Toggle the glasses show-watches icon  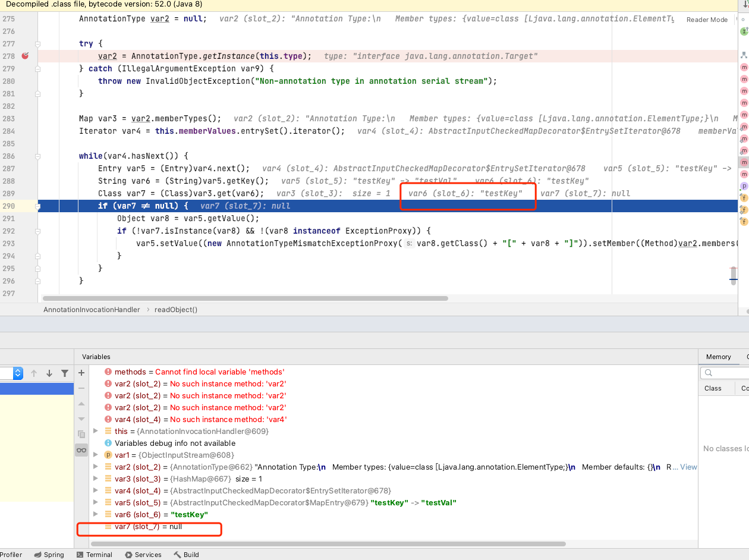(x=81, y=450)
